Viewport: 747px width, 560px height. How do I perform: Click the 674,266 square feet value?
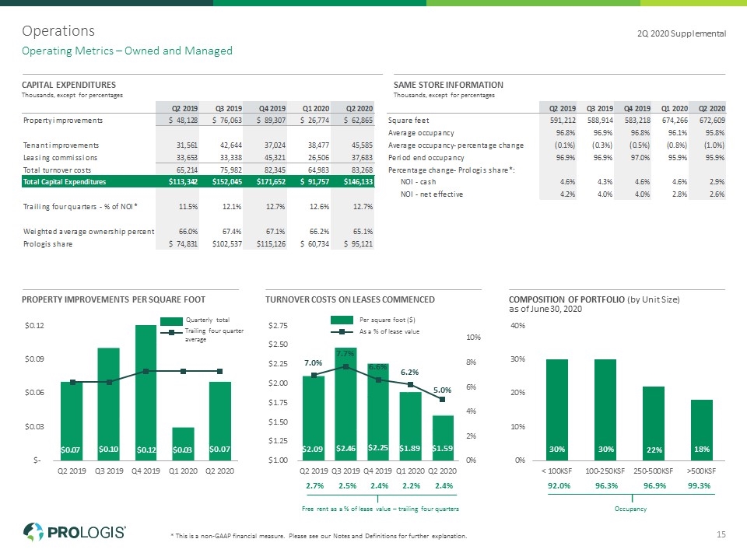click(675, 121)
